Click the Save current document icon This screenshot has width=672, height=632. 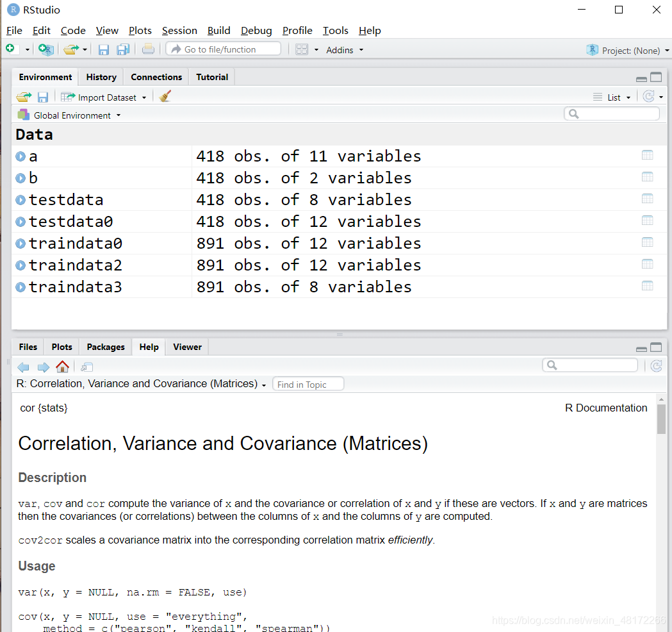103,50
